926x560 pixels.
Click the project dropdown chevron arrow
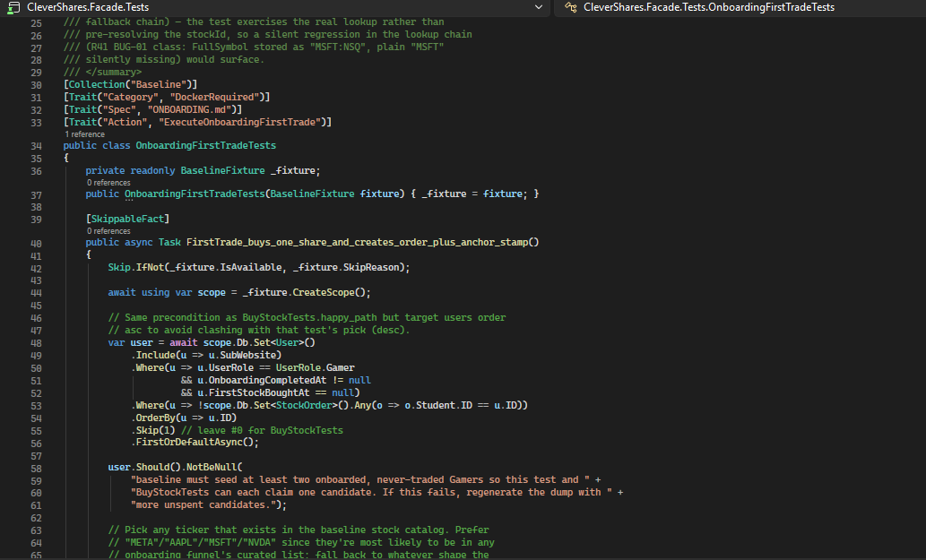[538, 7]
